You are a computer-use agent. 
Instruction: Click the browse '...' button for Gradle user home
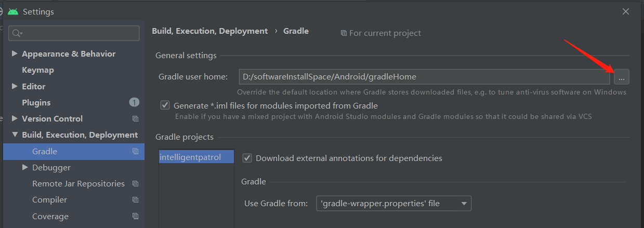pos(622,77)
